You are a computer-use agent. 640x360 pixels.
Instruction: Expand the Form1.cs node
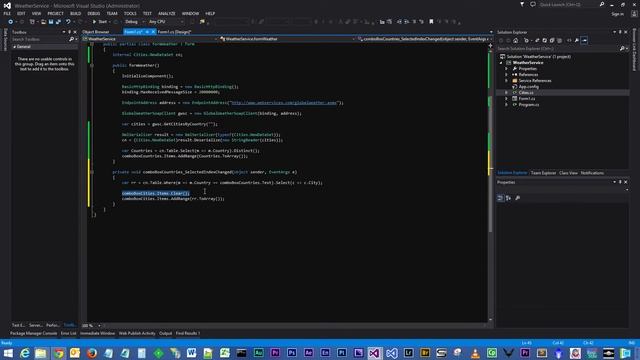[507, 99]
